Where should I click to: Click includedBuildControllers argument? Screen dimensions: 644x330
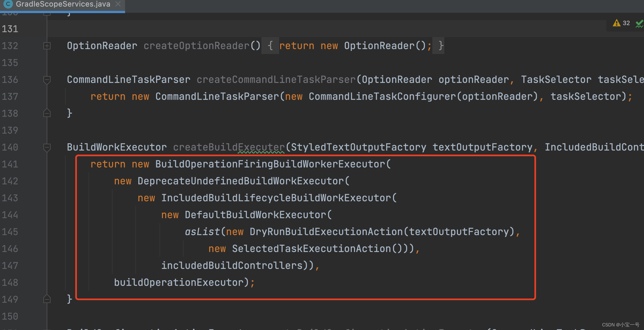coord(232,266)
